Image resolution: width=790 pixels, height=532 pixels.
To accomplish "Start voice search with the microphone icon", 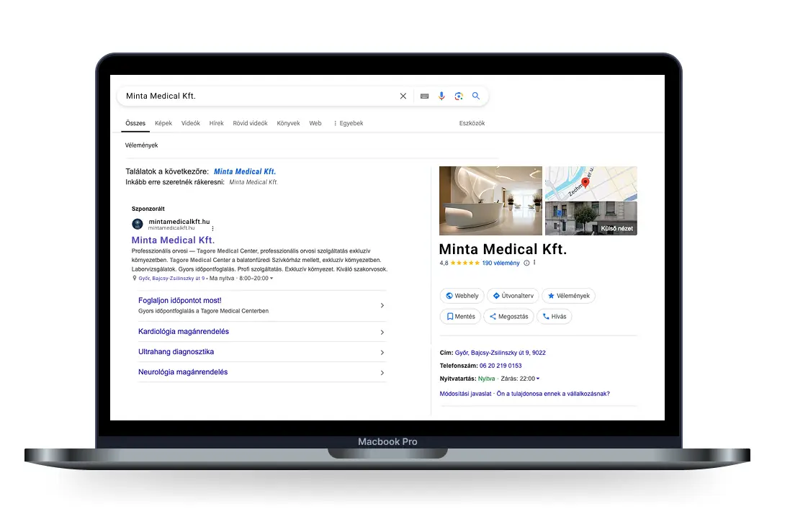I will (441, 96).
